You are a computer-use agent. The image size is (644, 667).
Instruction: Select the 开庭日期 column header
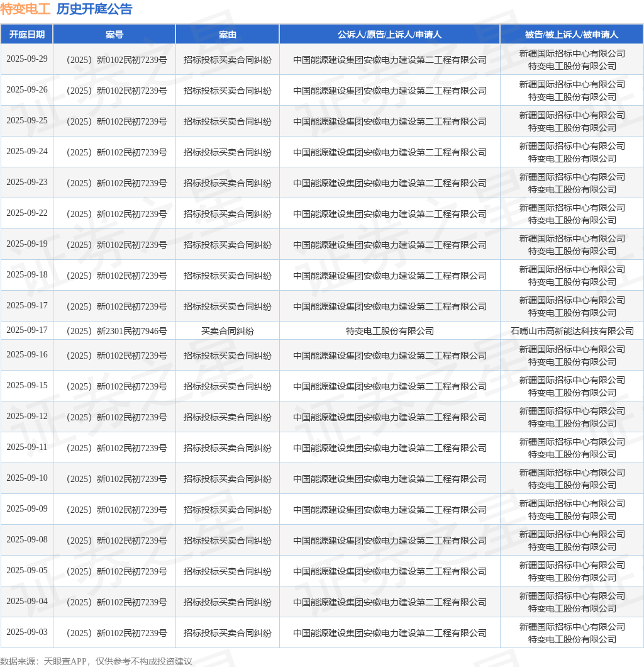(27, 35)
